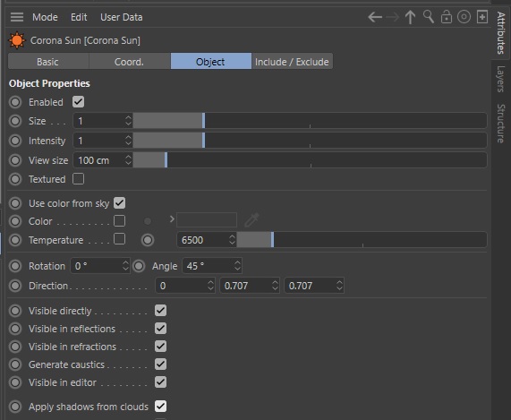Open the magnifier search icon
Screen dimensions: 511x420
coord(429,17)
